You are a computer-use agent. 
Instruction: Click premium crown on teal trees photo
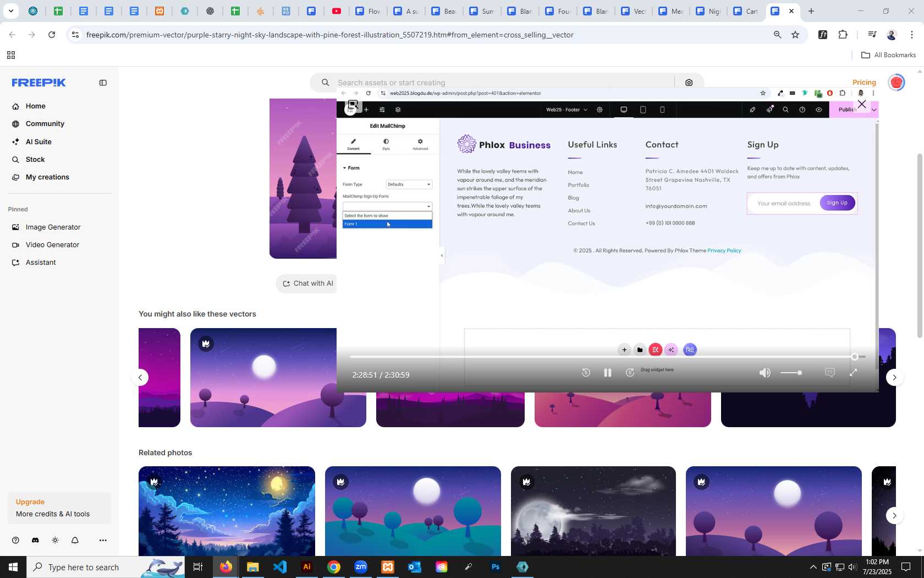(x=340, y=482)
